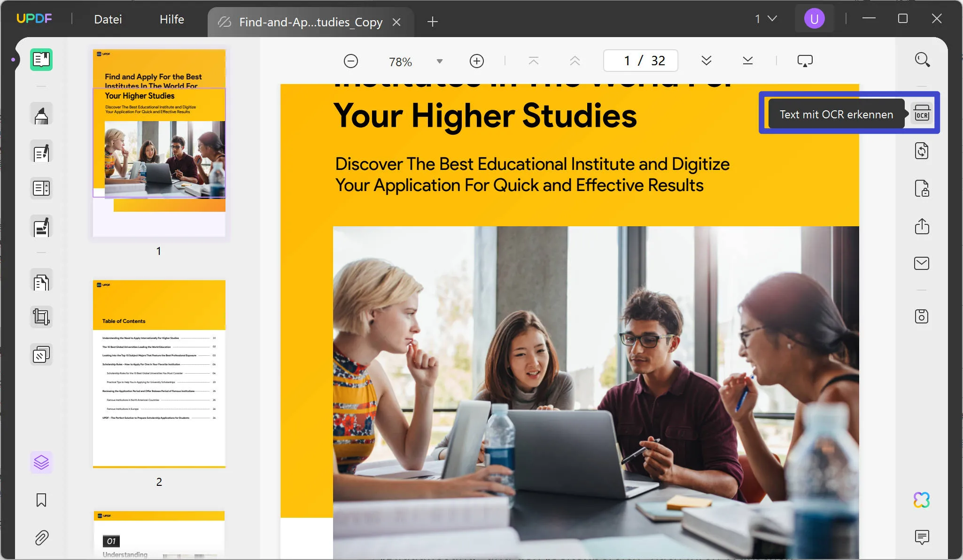Expand the zoom percentage dropdown
Viewport: 963px width, 560px height.
tap(440, 61)
